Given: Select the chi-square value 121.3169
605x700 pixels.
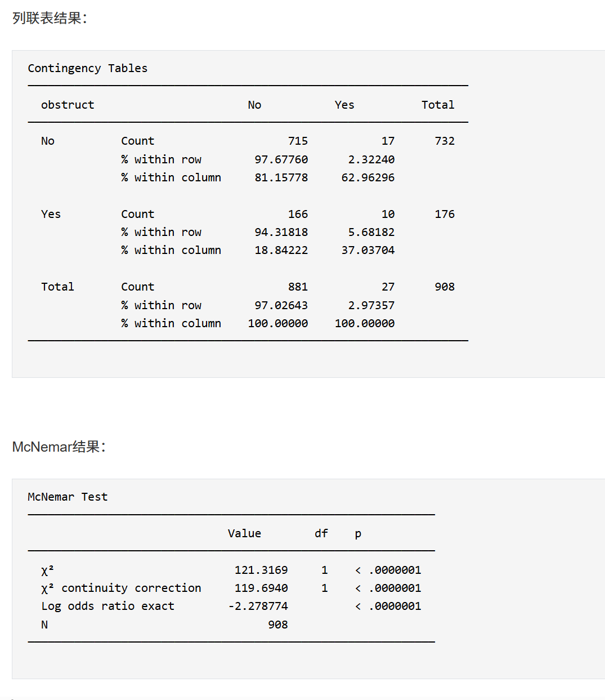Looking at the screenshot, I should pos(261,570).
